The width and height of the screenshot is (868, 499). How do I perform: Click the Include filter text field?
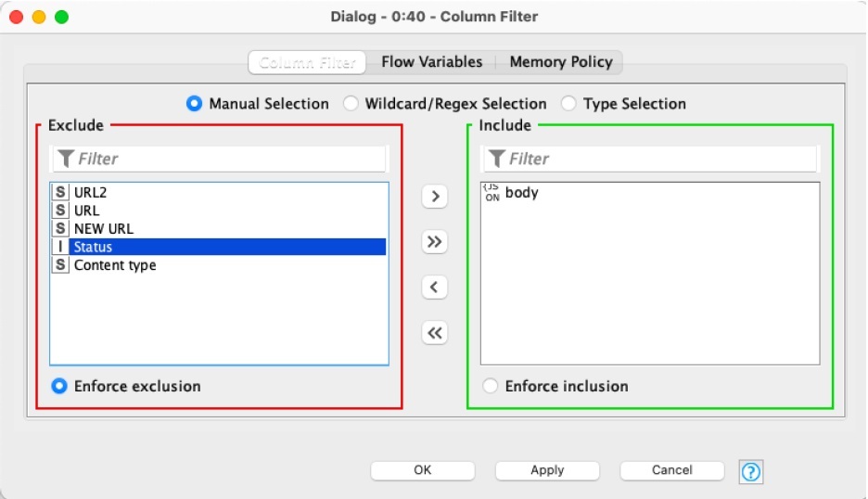(x=658, y=160)
